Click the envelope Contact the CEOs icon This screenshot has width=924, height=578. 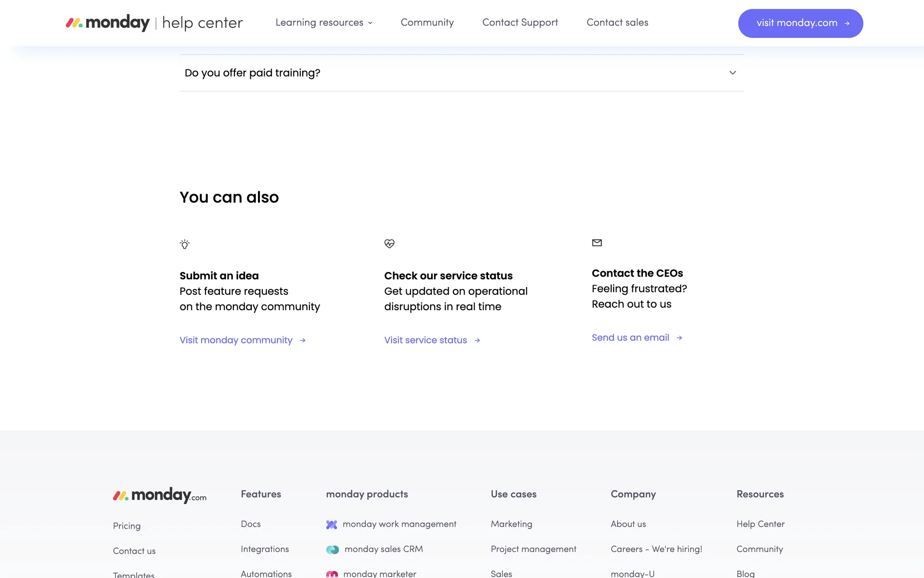click(x=597, y=243)
